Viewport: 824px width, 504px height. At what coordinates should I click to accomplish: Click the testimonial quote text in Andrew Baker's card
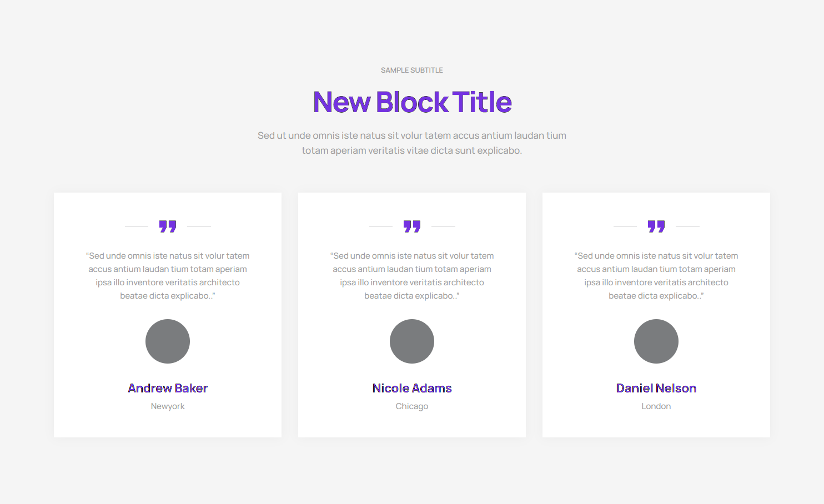168,276
